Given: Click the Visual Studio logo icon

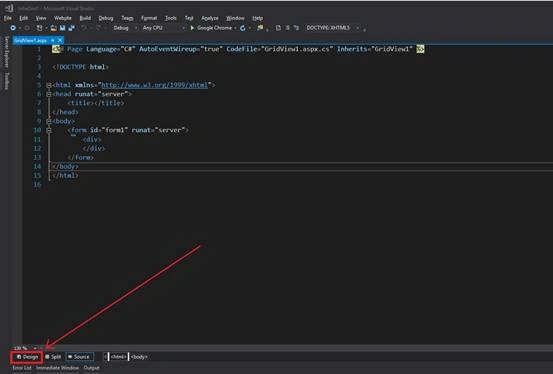Looking at the screenshot, I should (10, 8).
